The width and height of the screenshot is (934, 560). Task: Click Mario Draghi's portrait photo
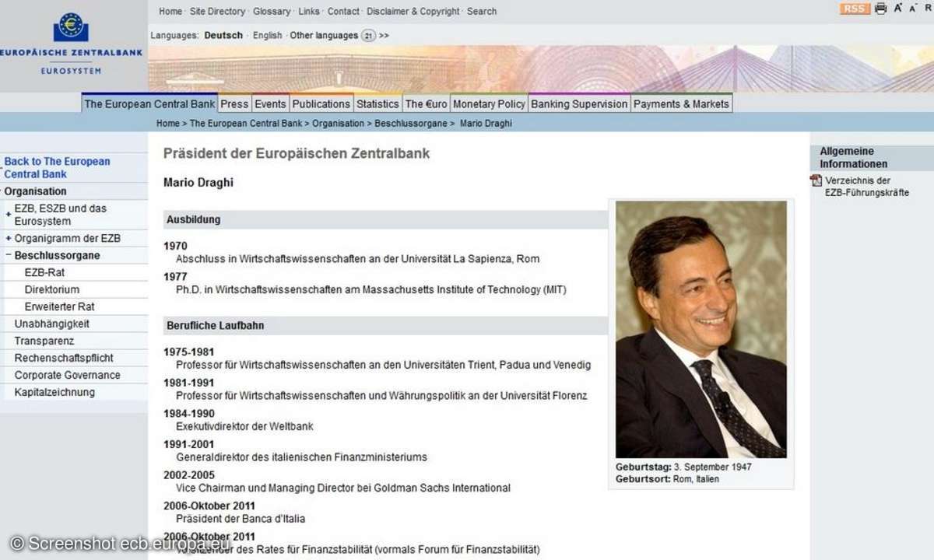coord(701,329)
